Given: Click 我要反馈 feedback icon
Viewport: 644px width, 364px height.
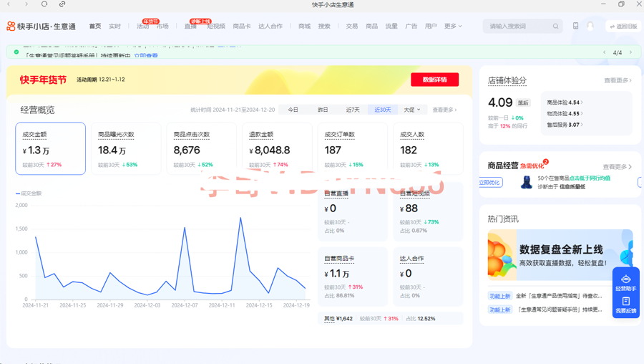Looking at the screenshot, I should 625,305.
